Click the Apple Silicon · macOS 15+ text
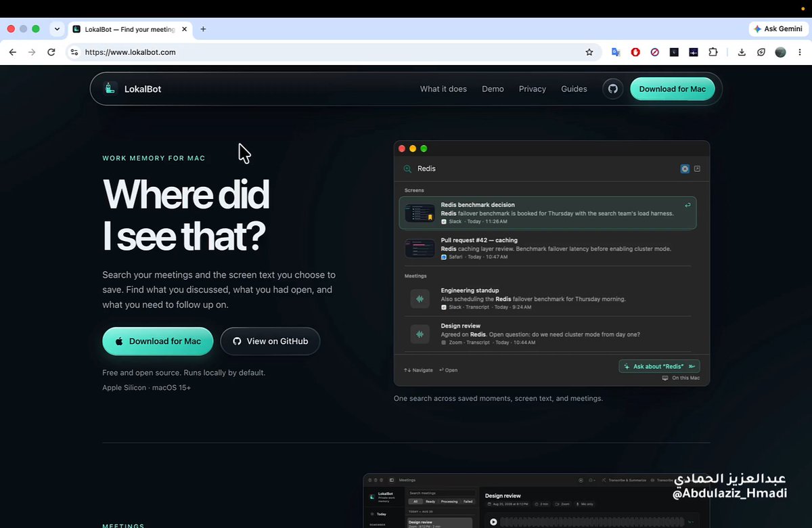The width and height of the screenshot is (812, 528). coord(146,387)
